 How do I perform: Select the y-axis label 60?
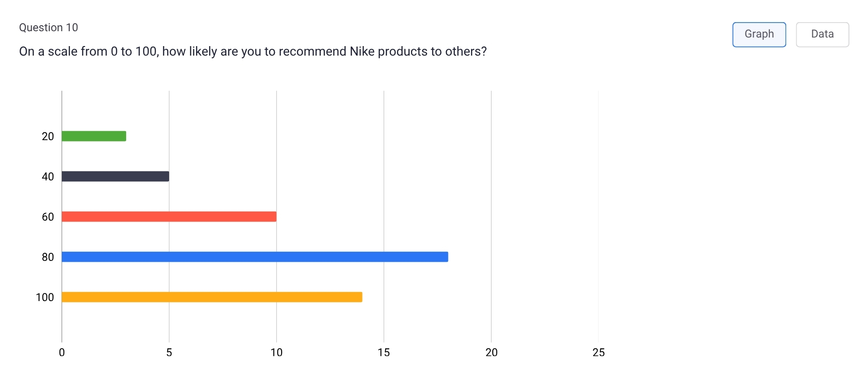coord(47,217)
